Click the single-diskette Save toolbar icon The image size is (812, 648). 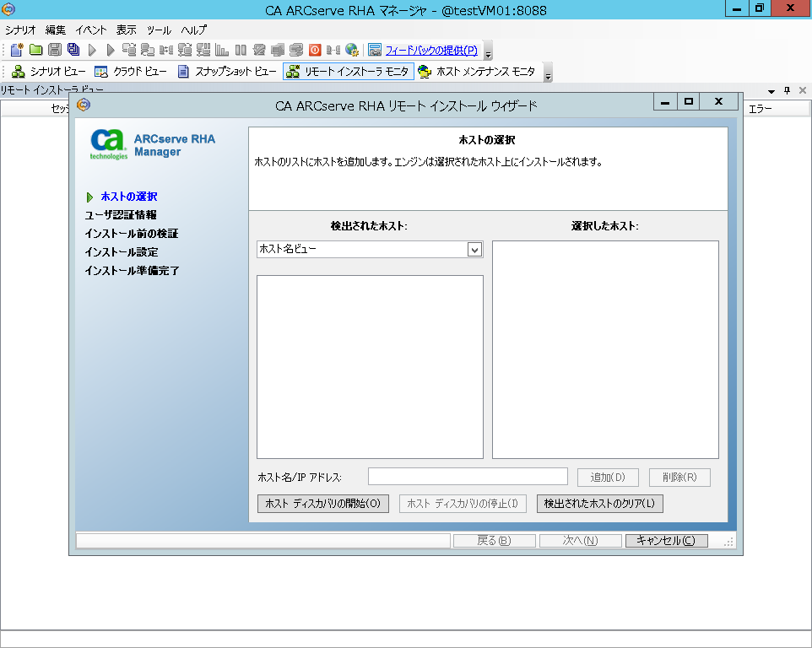(x=54, y=50)
